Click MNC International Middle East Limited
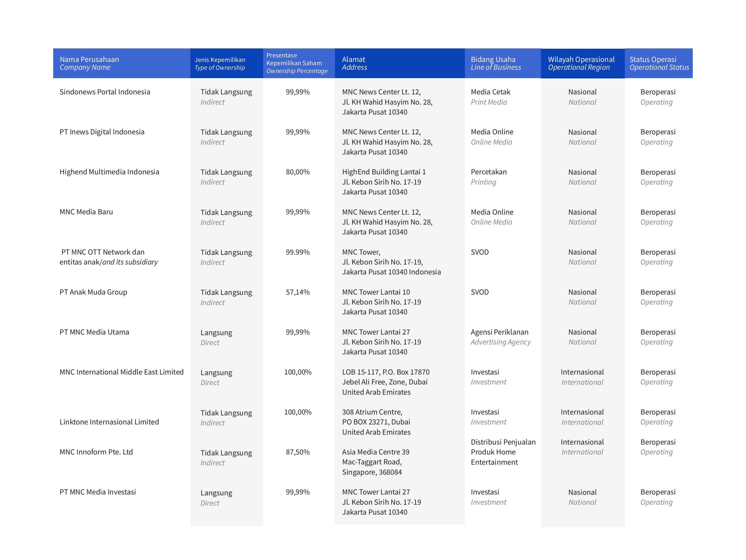Image resolution: width=746 pixels, height=560 pixels. tap(122, 372)
